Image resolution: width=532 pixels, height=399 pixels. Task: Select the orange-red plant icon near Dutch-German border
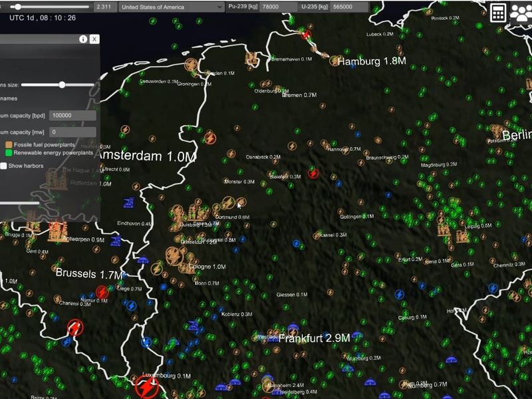click(210, 138)
